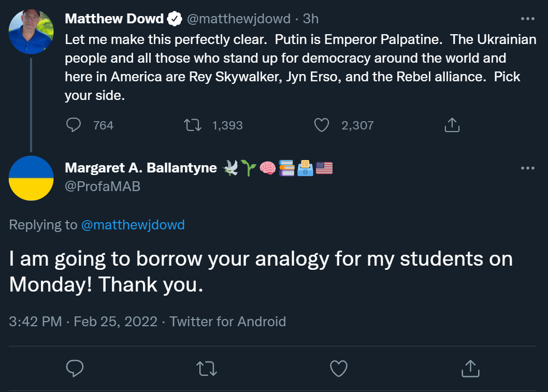Open the @matthewjdowd mention in Replying to
Viewport: 548px width, 392px height.
[x=133, y=225]
